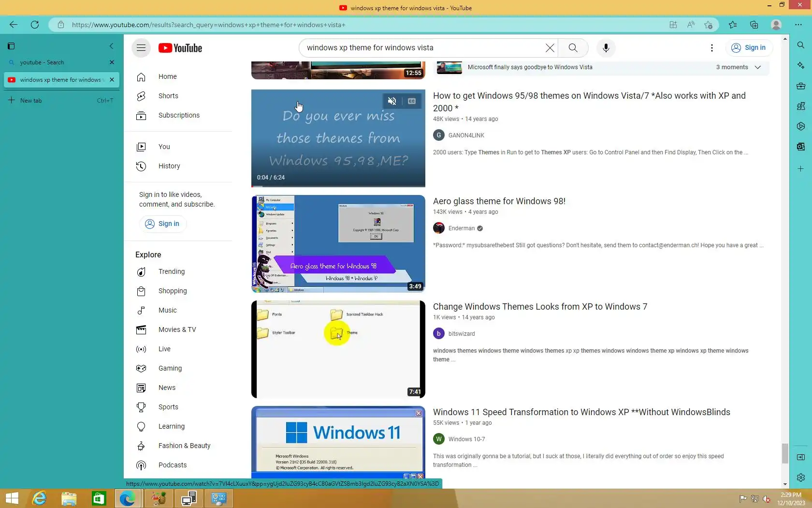Add this page to favorites
812x508 pixels.
tap(709, 25)
